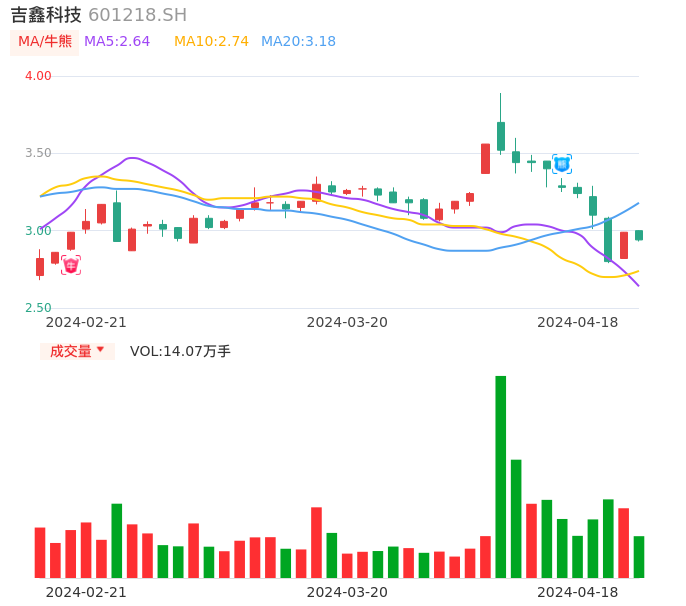Click the blue bear (熊) marker icon
This screenshot has width=686, height=606.
point(562,164)
